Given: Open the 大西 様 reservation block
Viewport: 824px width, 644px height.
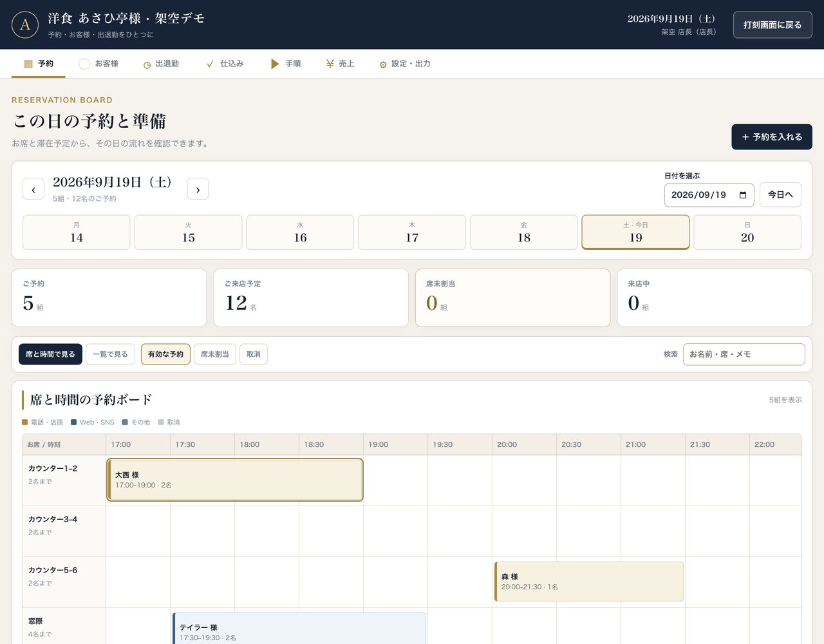Looking at the screenshot, I should click(235, 480).
